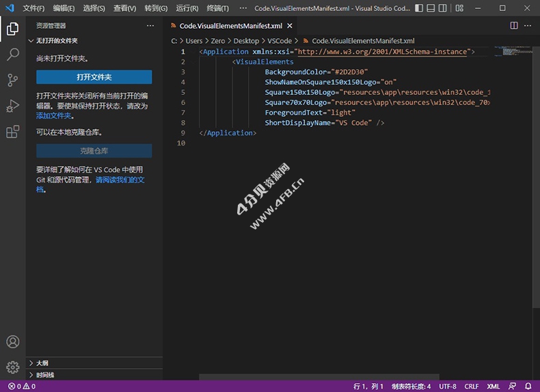Click the 打开文件夹 button
This screenshot has width=540, height=392.
94,77
